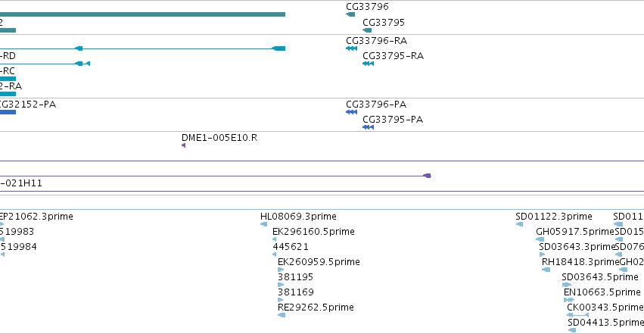This screenshot has width=644, height=334.
Task: Select the SD01122.3prime EST arrow
Action: tap(520, 224)
